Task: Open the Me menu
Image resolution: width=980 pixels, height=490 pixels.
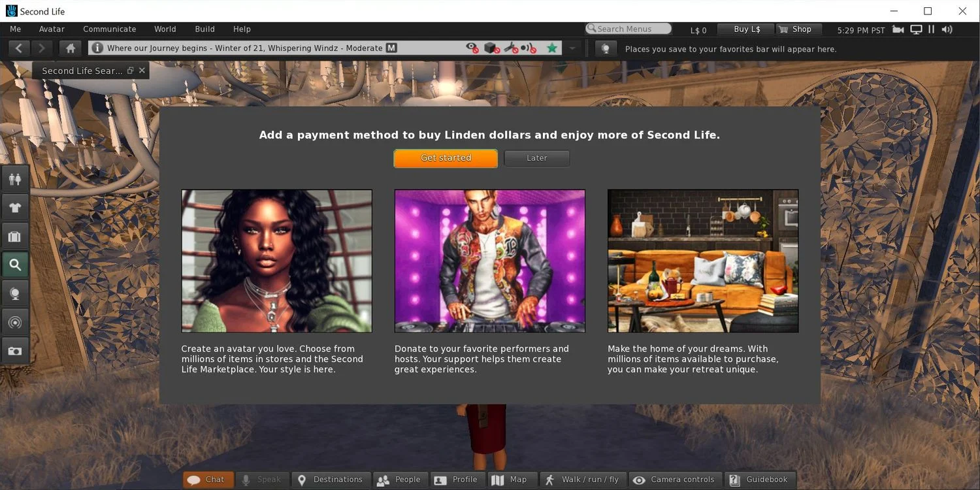Action: [16, 29]
